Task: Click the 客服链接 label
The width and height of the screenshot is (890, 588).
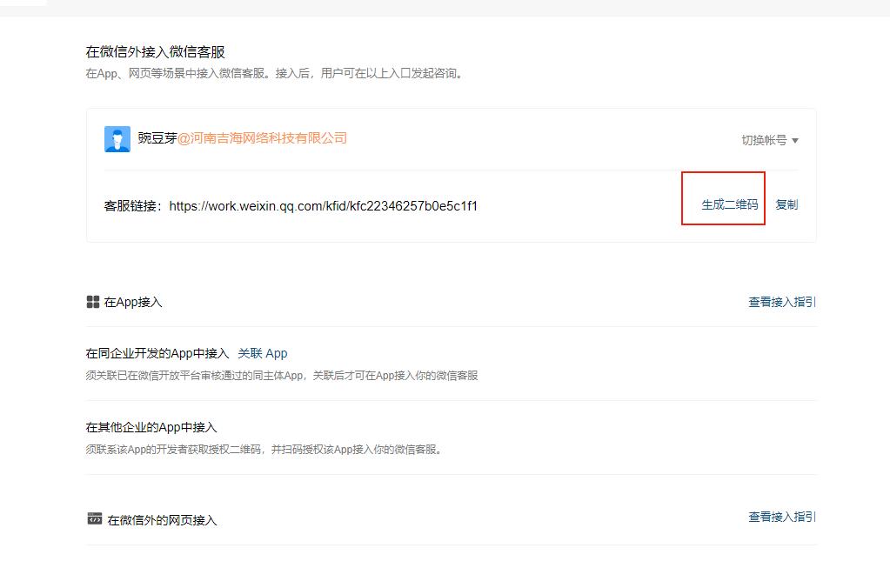Action: 126,206
